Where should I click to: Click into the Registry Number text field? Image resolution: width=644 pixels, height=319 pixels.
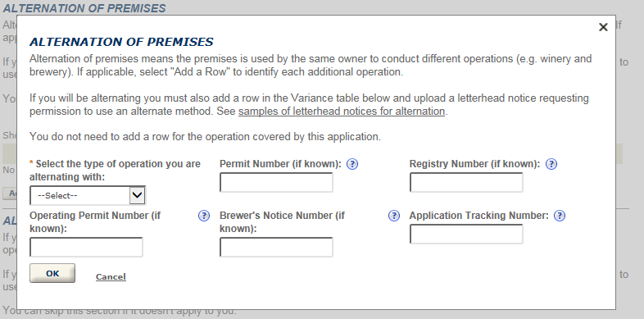[466, 182]
